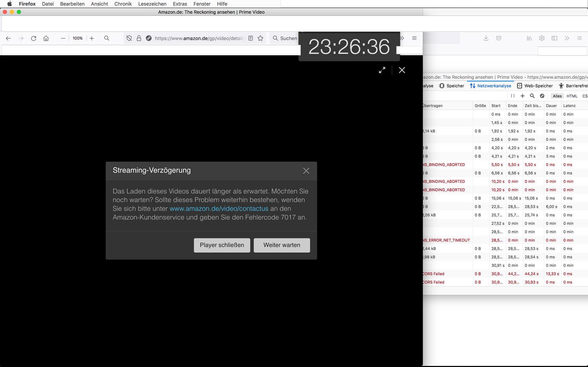Click the forward navigation arrow

tap(21, 38)
